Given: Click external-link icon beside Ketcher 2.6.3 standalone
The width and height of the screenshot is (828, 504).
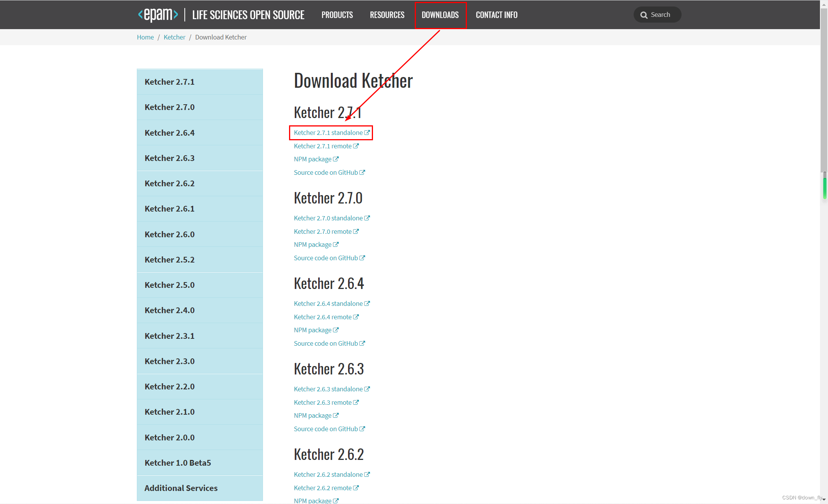Looking at the screenshot, I should 367,389.
